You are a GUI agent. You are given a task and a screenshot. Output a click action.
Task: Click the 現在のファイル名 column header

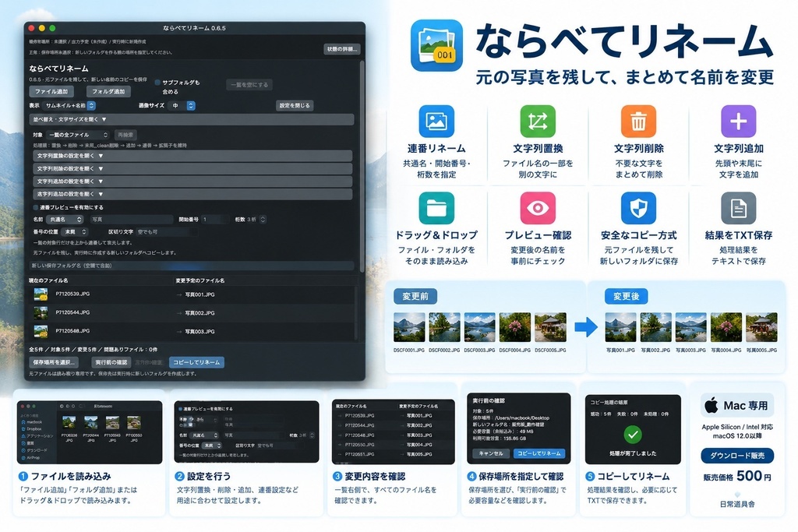click(x=48, y=280)
